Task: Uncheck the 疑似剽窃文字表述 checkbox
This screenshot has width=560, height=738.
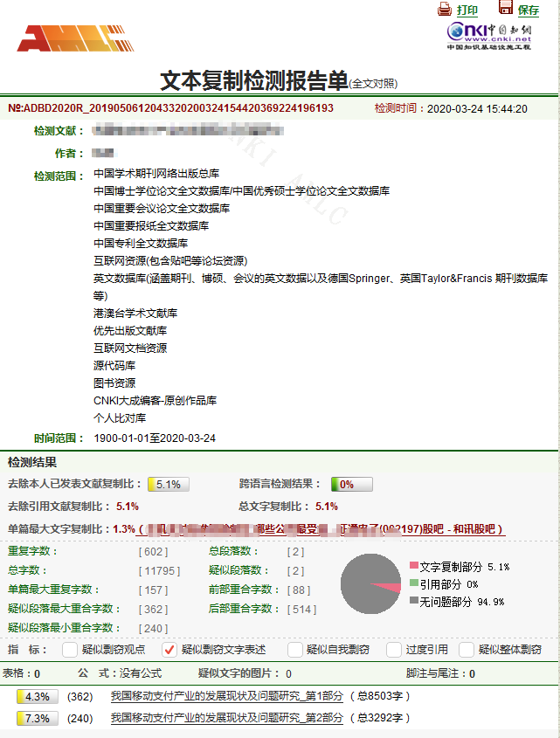Action: pyautogui.click(x=169, y=650)
